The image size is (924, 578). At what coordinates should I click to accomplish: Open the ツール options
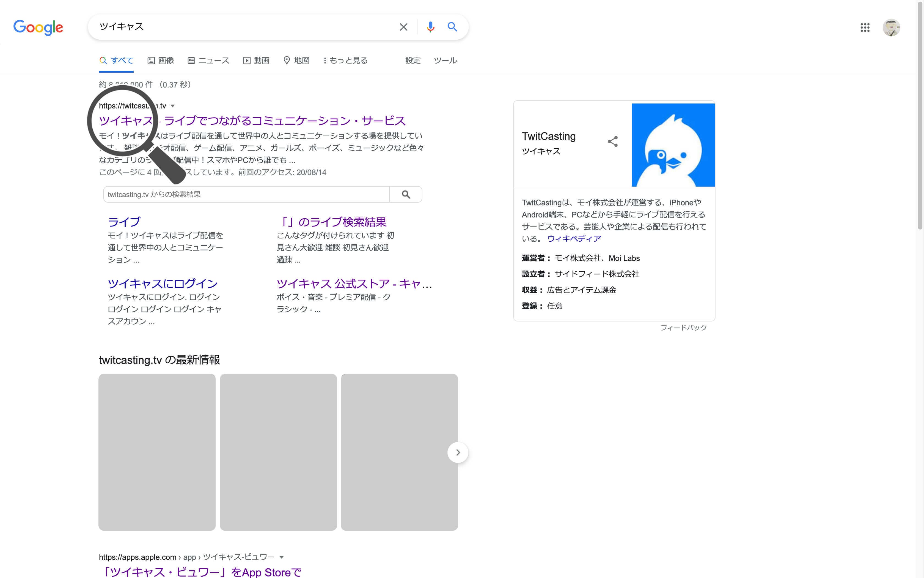point(445,60)
